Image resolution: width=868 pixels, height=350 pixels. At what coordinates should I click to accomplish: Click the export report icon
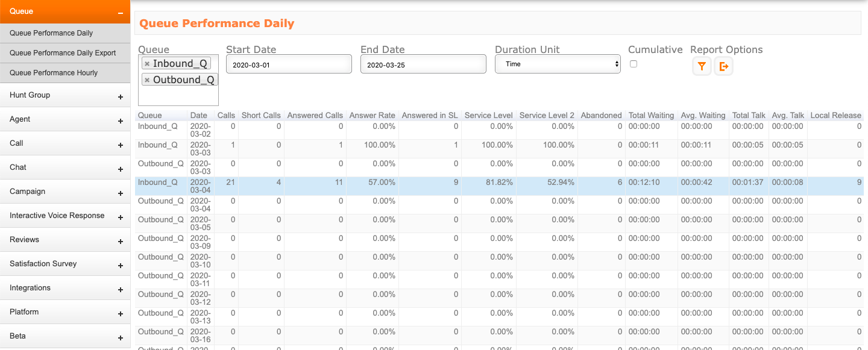[724, 66]
